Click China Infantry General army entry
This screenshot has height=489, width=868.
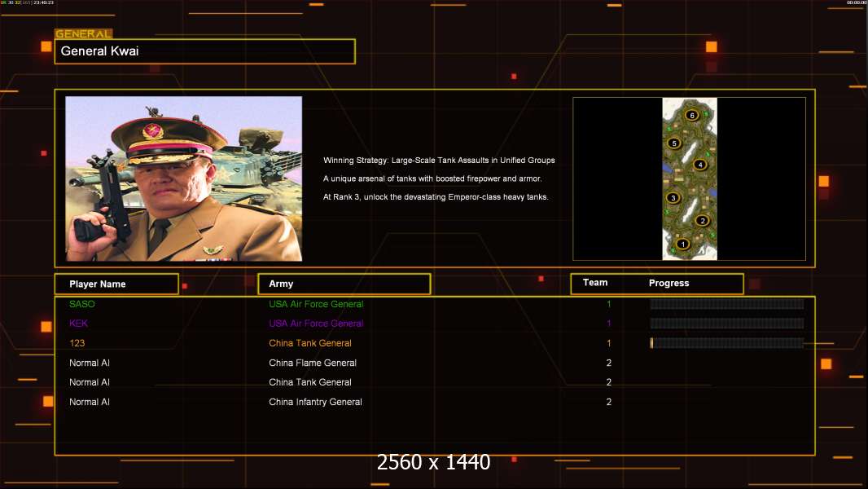315,402
